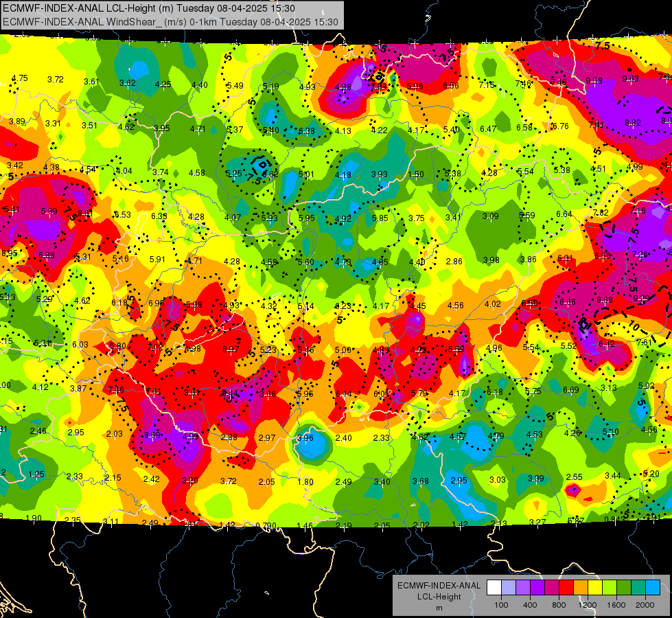Click the wind shear value 8.68

604,300
